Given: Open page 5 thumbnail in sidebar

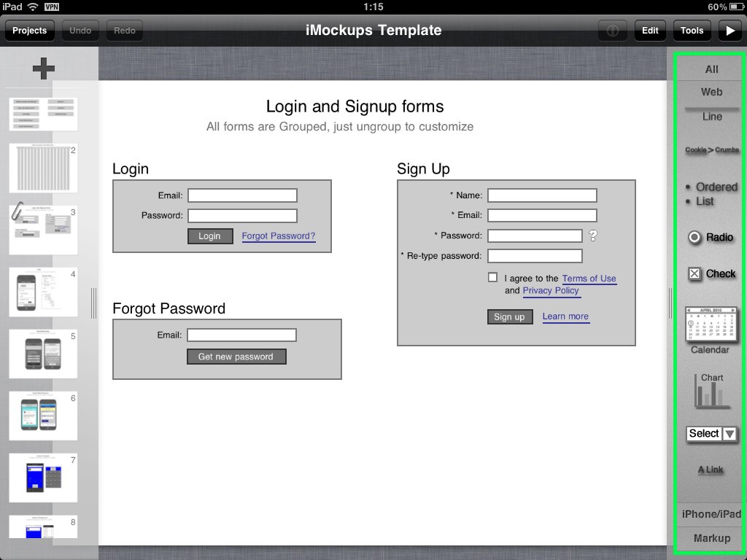Looking at the screenshot, I should [43, 354].
